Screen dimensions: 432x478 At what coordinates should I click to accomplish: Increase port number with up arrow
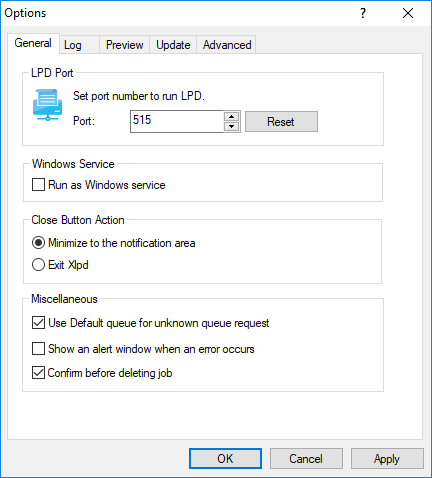pyautogui.click(x=232, y=117)
